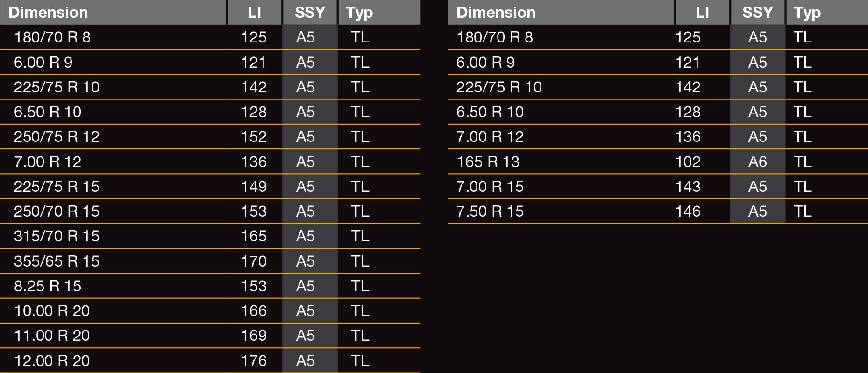Click the right table Dimension header

tap(561, 12)
